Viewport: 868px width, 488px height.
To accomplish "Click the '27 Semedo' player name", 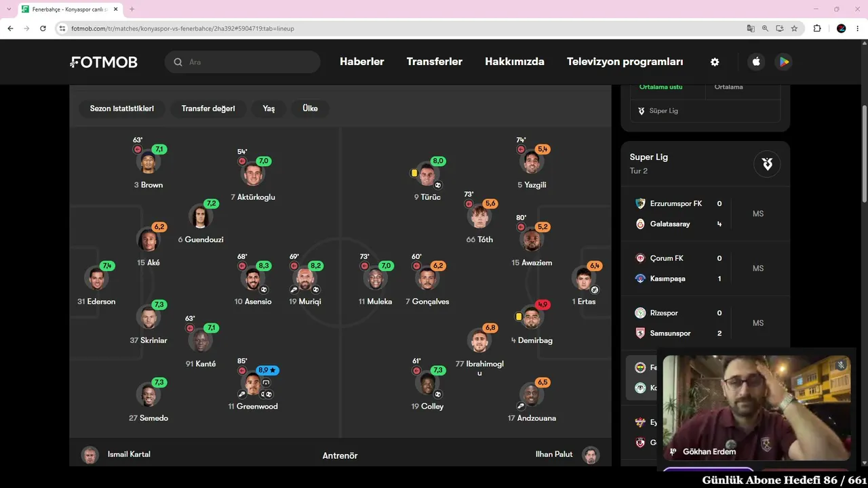I will [x=149, y=418].
